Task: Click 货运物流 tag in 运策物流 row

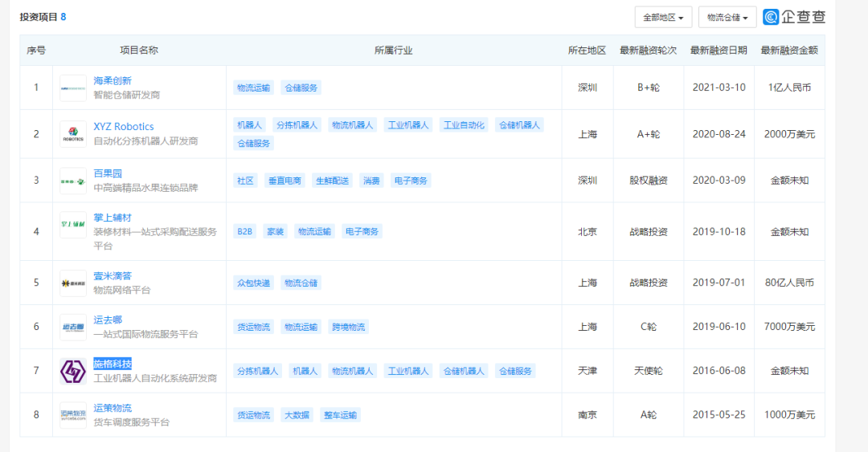Action: click(253, 415)
